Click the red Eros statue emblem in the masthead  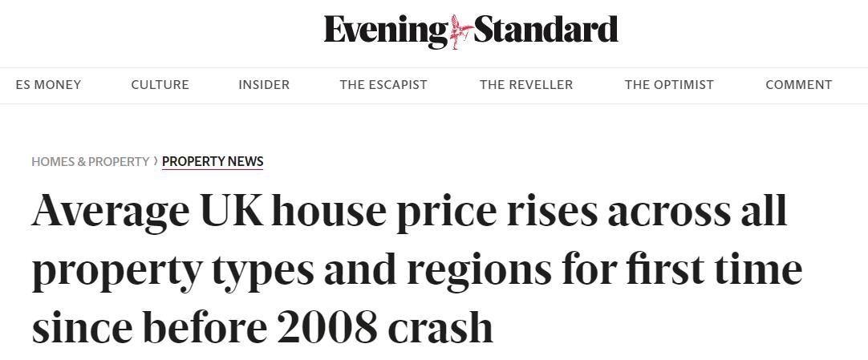461,31
